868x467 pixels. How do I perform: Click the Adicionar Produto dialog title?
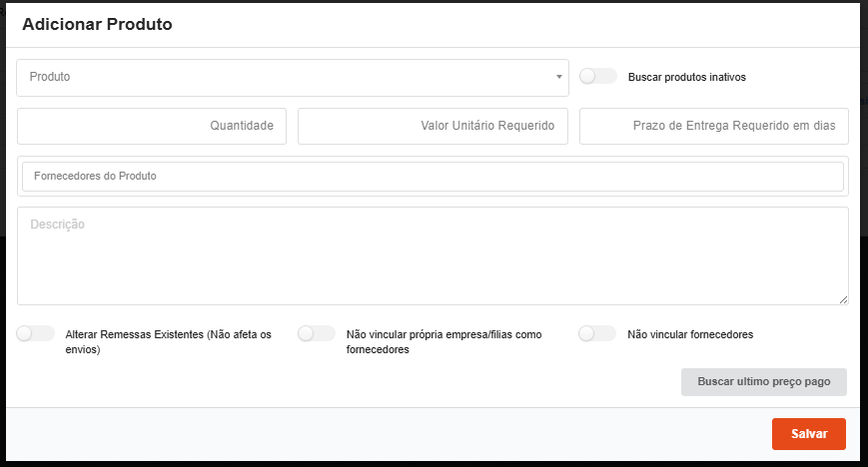[97, 25]
